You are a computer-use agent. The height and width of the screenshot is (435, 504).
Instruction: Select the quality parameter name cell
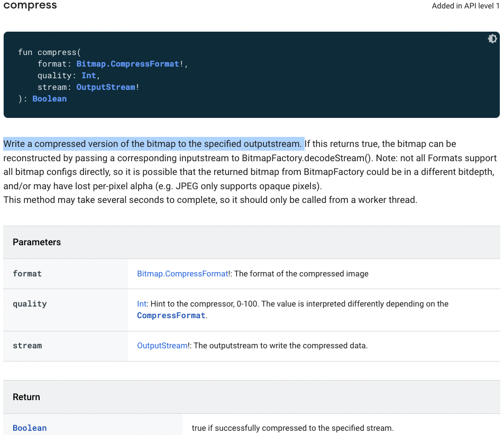click(30, 304)
